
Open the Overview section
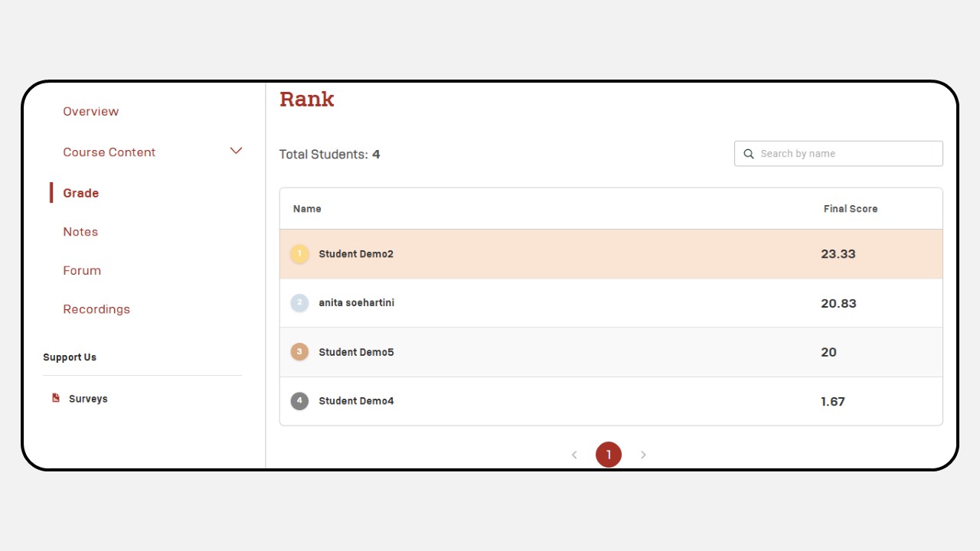coord(90,112)
